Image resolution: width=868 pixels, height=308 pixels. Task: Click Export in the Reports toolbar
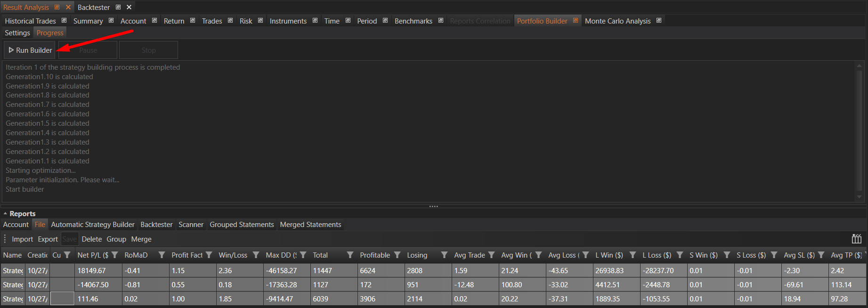pos(48,239)
